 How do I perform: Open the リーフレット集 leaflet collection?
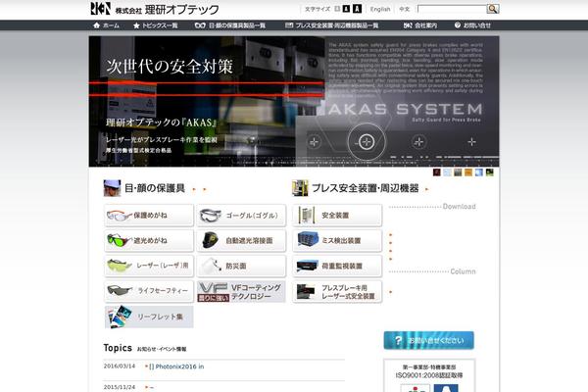(149, 317)
